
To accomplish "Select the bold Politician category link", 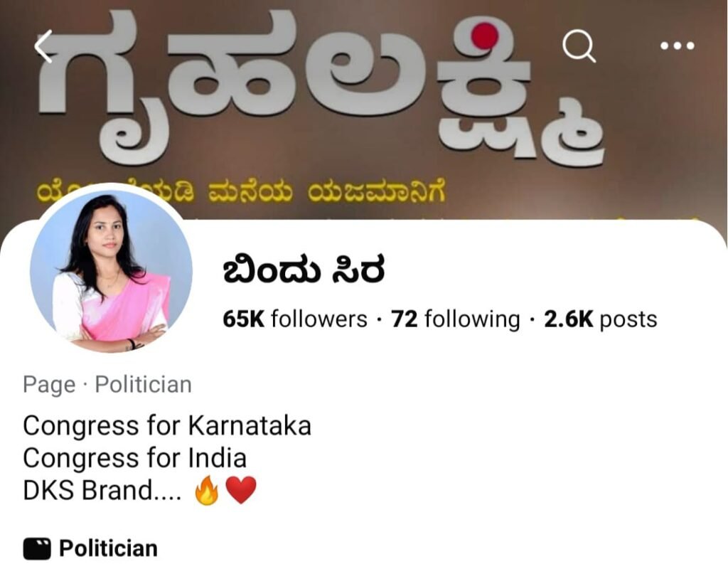I will click(x=108, y=548).
